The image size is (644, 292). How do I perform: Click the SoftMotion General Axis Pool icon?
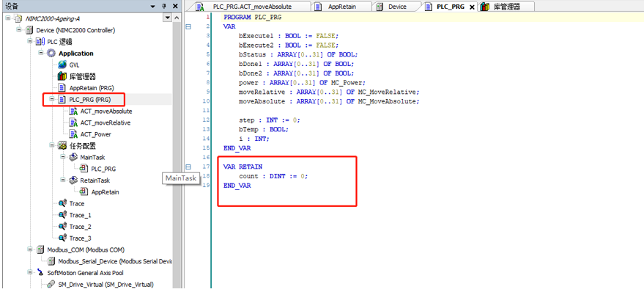coord(40,272)
